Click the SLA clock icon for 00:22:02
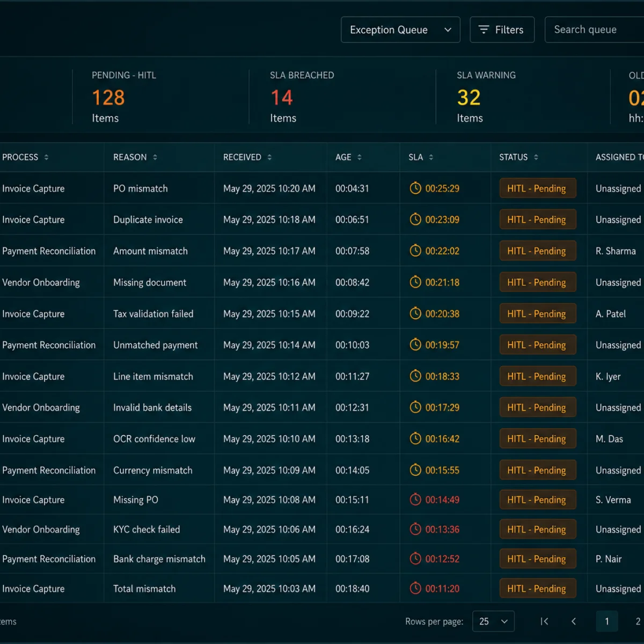The height and width of the screenshot is (644, 644). pos(415,251)
